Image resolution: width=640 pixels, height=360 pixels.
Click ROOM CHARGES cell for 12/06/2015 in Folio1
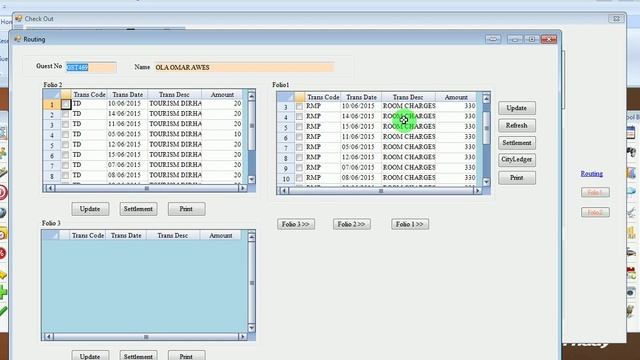(408, 157)
